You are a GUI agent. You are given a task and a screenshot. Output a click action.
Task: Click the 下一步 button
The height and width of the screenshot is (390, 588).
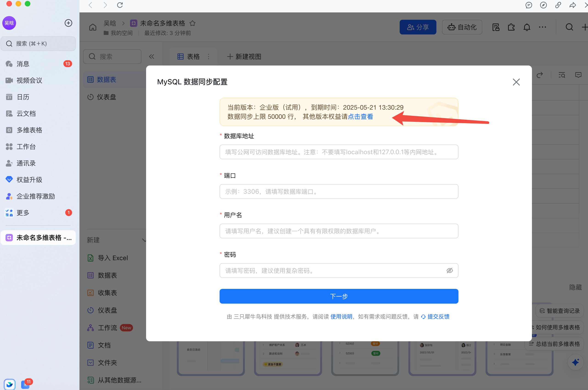[339, 296]
